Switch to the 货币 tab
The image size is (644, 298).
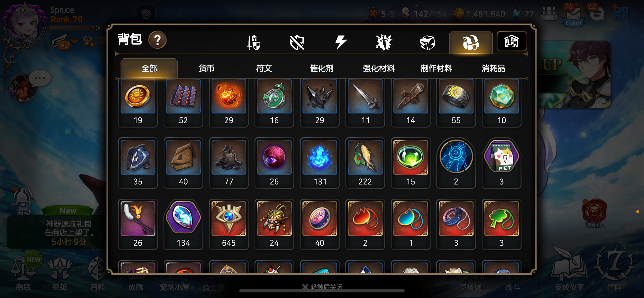[207, 68]
